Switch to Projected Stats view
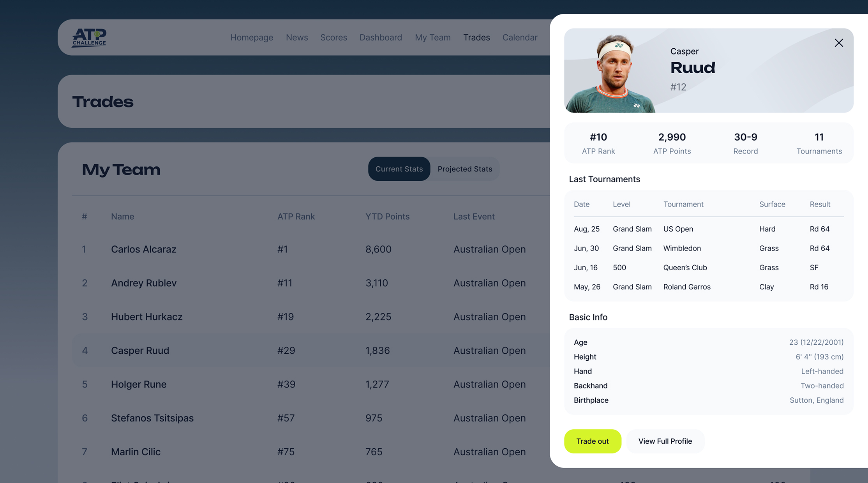The height and width of the screenshot is (483, 868). click(464, 169)
